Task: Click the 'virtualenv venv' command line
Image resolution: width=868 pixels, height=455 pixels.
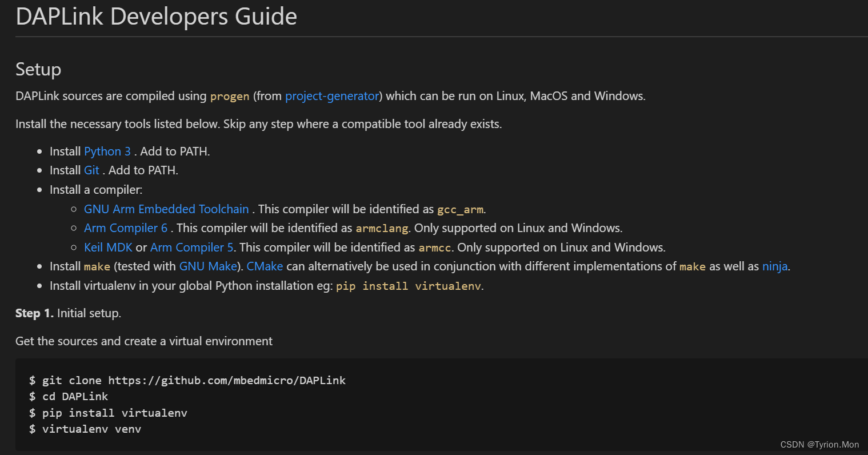Action: tap(85, 429)
